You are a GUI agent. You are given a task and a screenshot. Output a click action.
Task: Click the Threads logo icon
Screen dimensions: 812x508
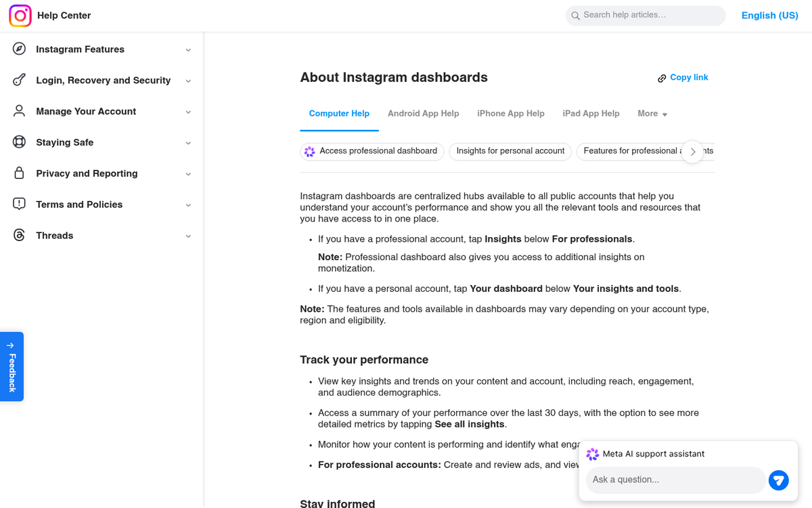click(x=20, y=236)
